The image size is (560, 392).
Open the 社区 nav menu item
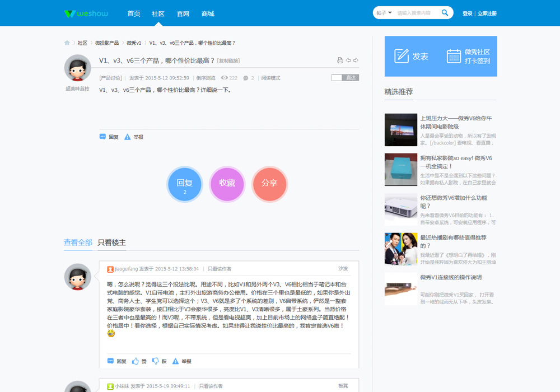click(158, 13)
